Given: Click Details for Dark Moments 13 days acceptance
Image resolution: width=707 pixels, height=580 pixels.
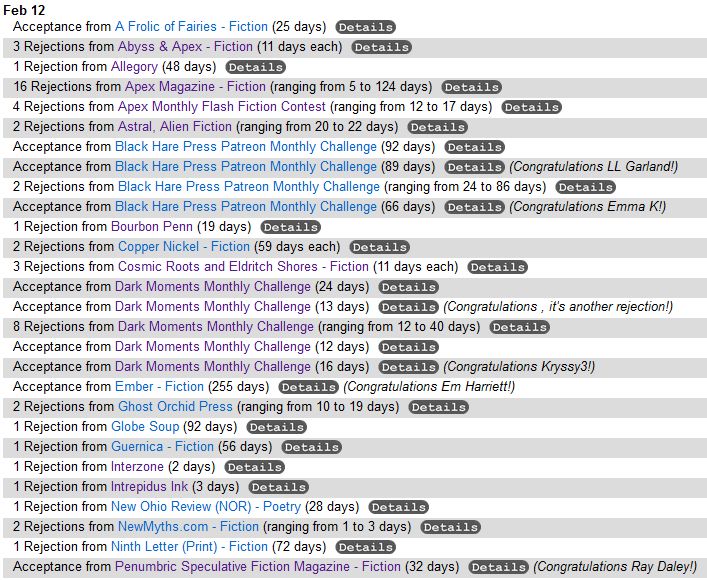Looking at the screenshot, I should click(x=409, y=307).
